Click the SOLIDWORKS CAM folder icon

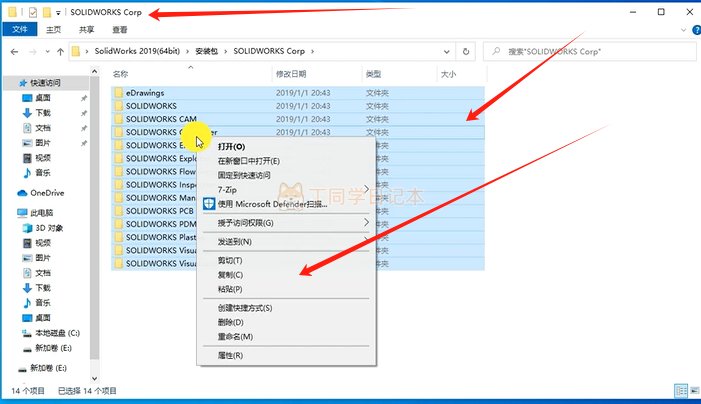coord(118,119)
